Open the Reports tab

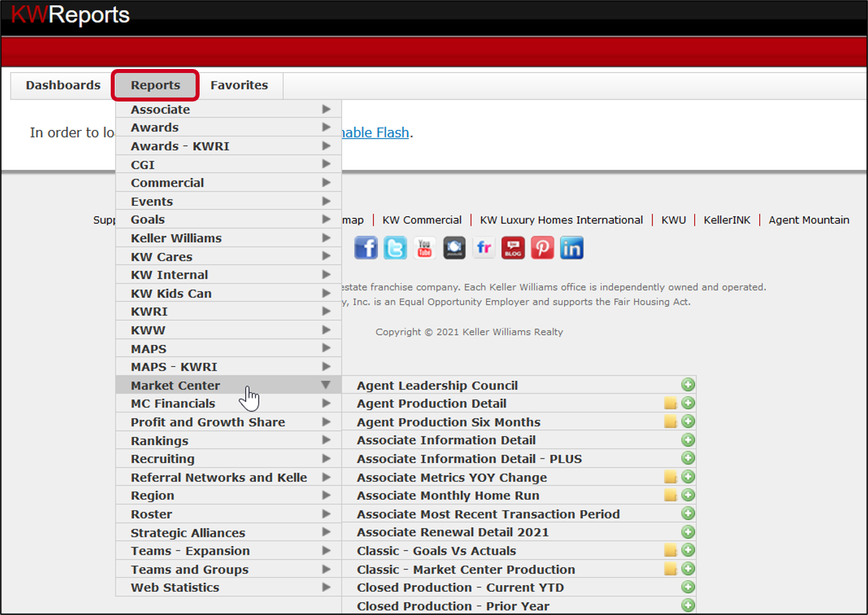click(155, 85)
